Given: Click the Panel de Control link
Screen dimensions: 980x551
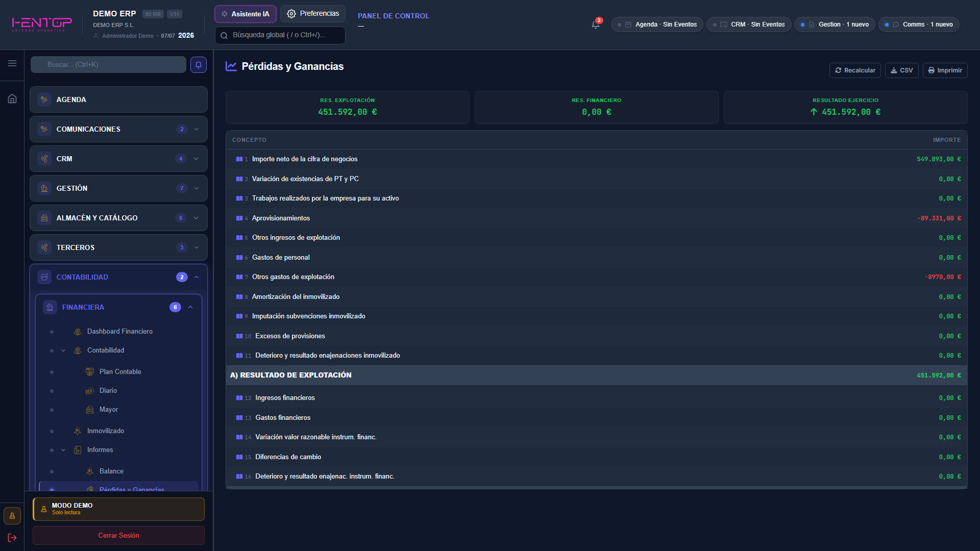Looking at the screenshot, I should click(394, 16).
